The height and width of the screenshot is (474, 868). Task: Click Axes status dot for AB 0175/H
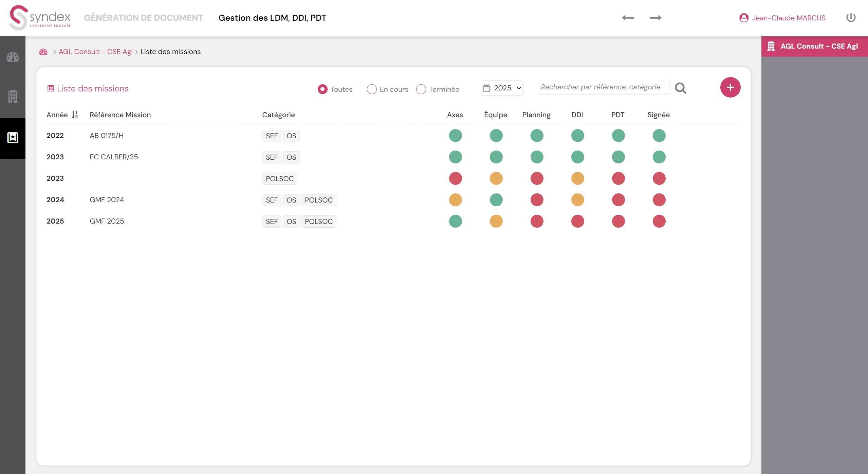pos(455,136)
